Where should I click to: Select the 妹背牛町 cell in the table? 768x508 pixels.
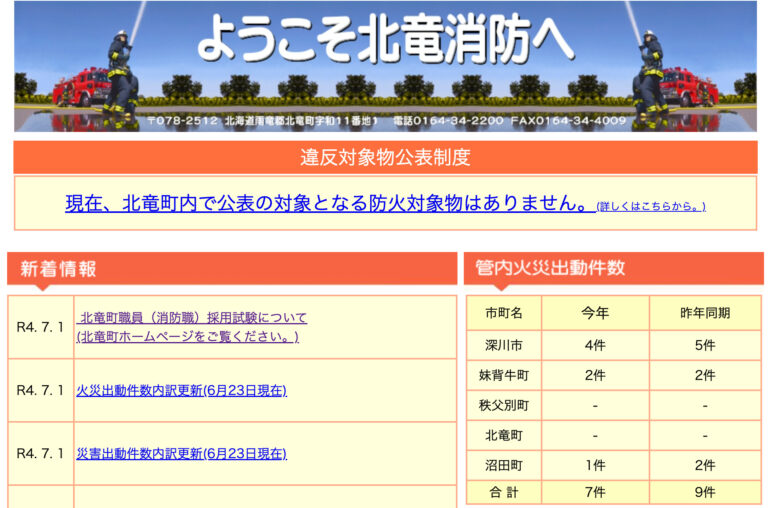coord(503,376)
